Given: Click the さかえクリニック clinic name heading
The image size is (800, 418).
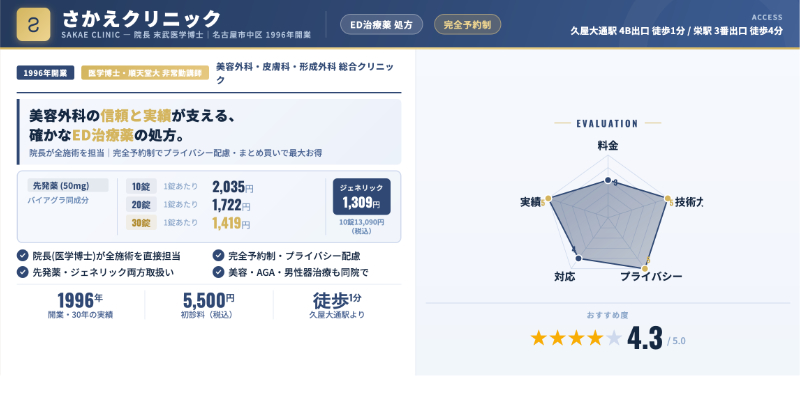Looking at the screenshot, I should pyautogui.click(x=141, y=18).
